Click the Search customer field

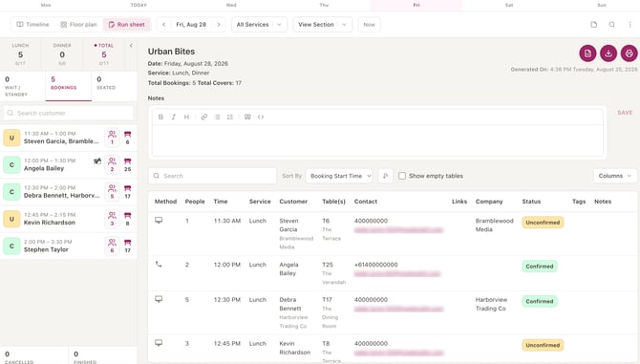click(x=69, y=113)
